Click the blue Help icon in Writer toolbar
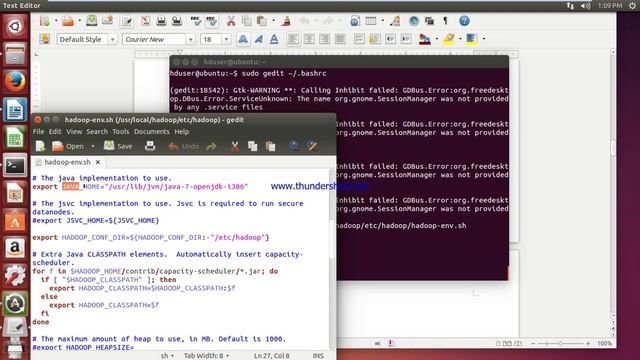The image size is (640, 360). tap(464, 21)
